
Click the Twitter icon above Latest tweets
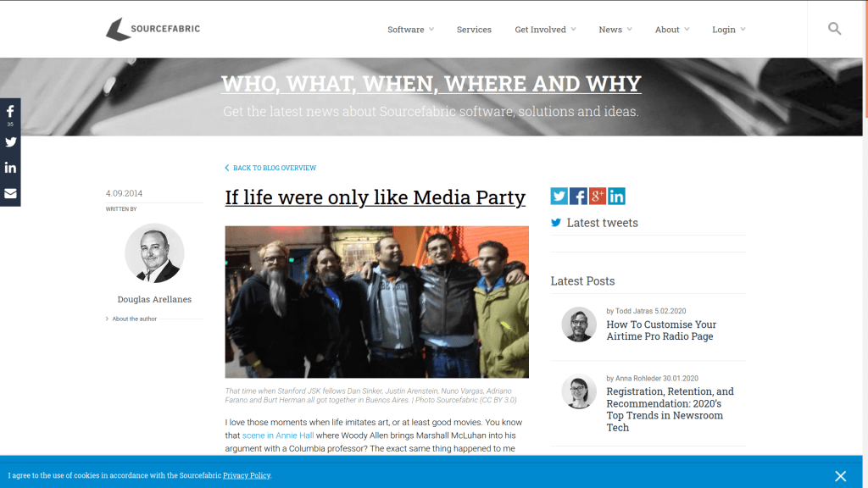559,196
